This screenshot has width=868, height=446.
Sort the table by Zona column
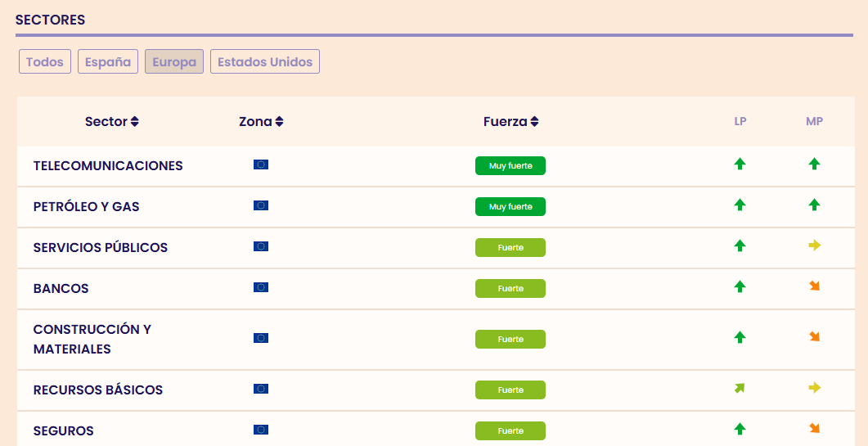(261, 122)
